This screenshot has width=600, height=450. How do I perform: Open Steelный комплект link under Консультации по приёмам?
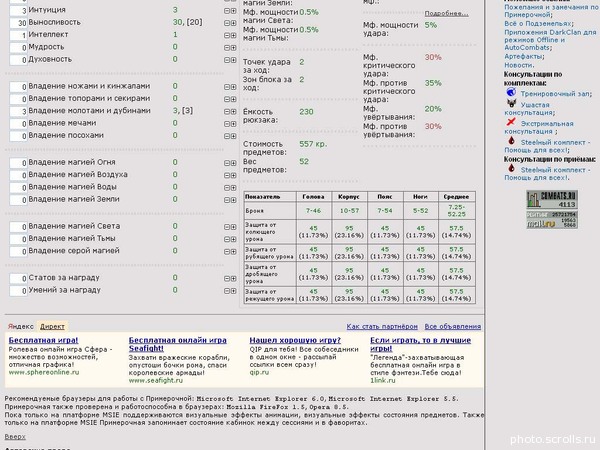pos(547,174)
